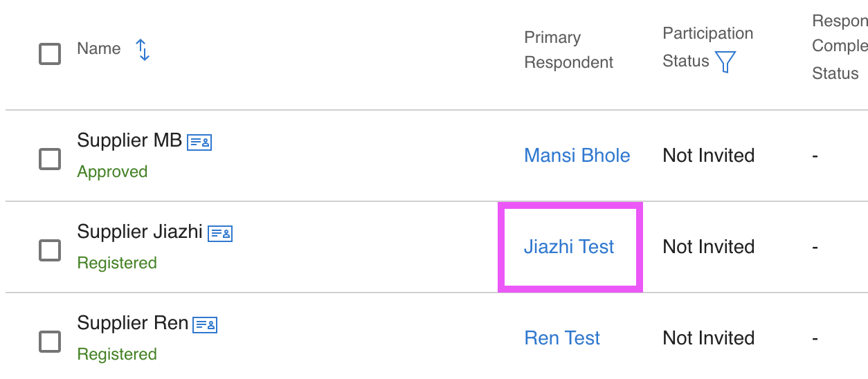Open Supplier Ren contact card icon
This screenshot has width=868, height=379.
[x=205, y=325]
